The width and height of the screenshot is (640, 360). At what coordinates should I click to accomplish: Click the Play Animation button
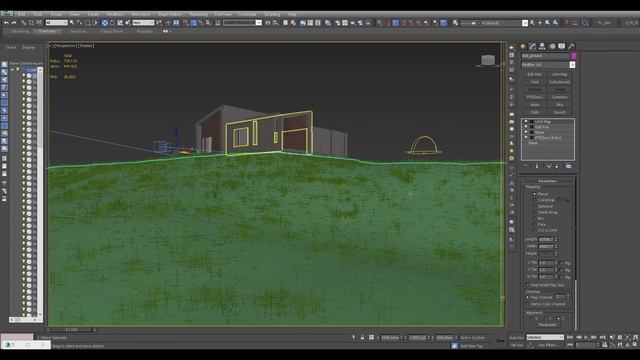[587, 338]
